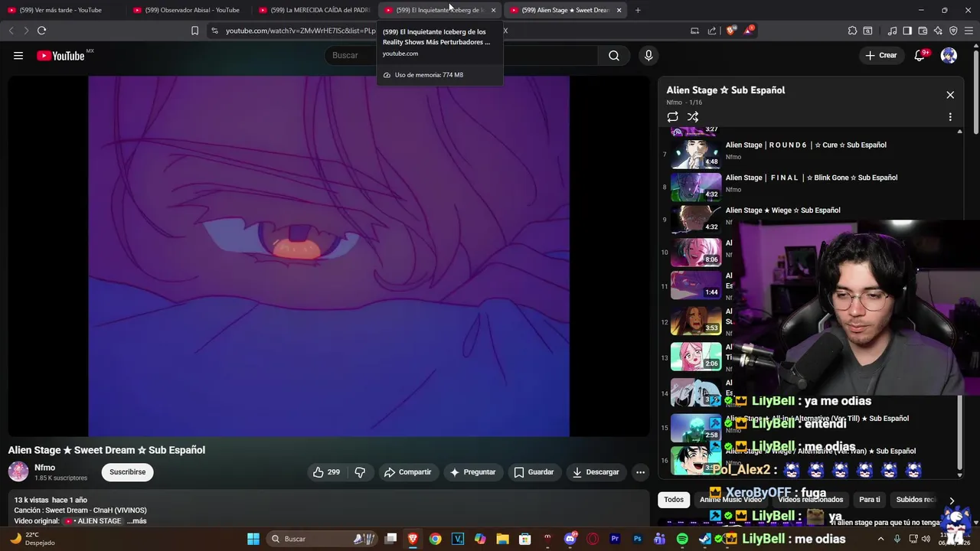Run search with the magnifier button
This screenshot has width=980, height=551.
[614, 55]
